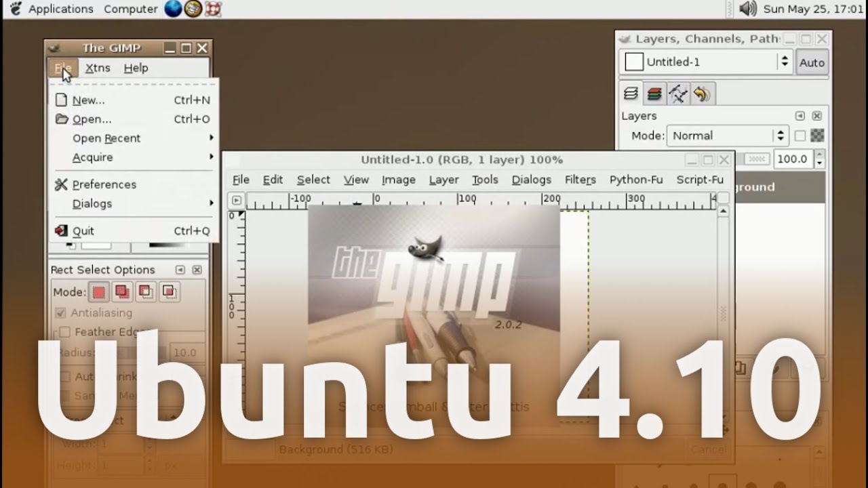Screen dimensions: 868x488
Task: Open the Layer menu in image window
Action: tap(443, 180)
